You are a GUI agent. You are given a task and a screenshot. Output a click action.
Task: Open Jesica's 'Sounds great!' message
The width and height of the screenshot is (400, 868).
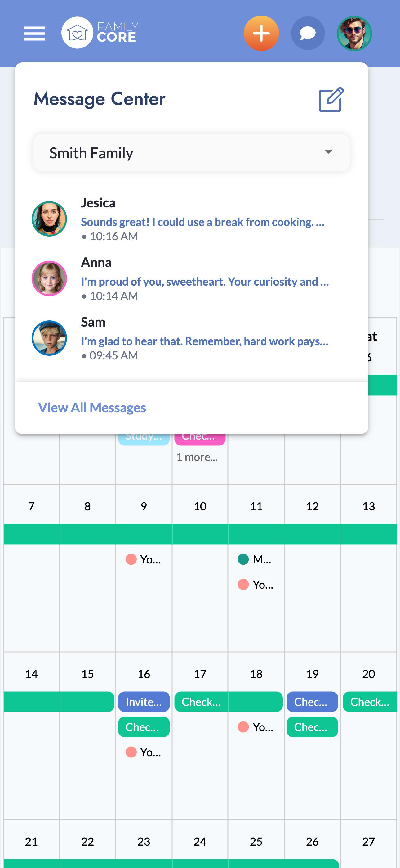pos(203,222)
